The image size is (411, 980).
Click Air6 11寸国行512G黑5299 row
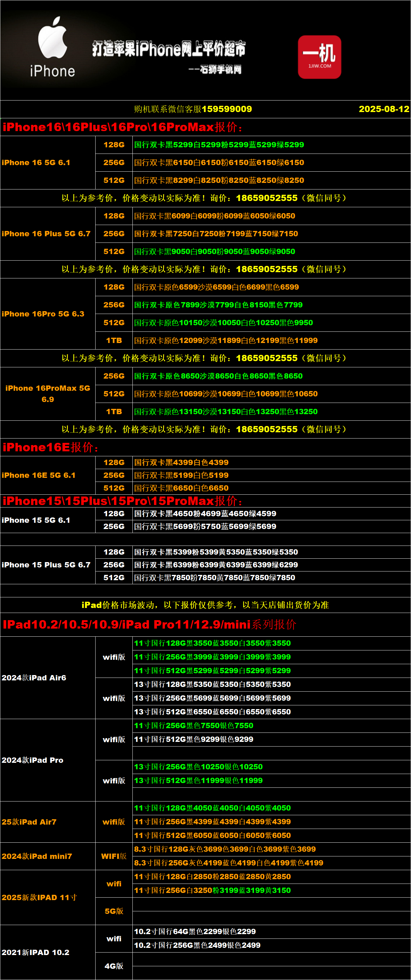click(271, 671)
